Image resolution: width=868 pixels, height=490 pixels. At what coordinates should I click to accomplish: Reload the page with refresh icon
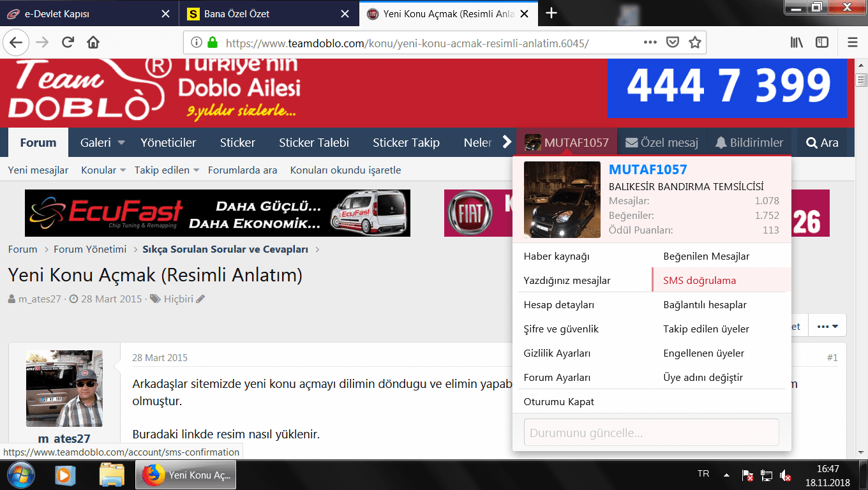click(x=68, y=43)
